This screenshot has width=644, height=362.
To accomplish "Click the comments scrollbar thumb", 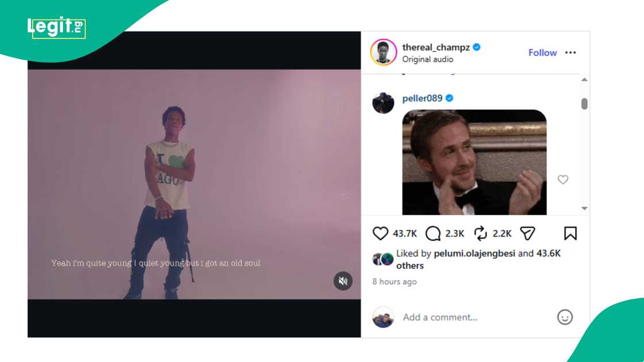I will pyautogui.click(x=584, y=104).
